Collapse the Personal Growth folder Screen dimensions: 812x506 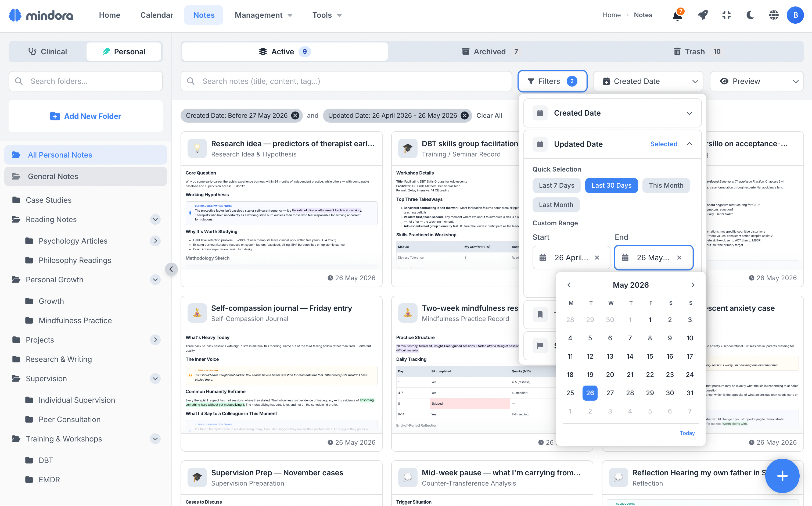[x=155, y=280]
